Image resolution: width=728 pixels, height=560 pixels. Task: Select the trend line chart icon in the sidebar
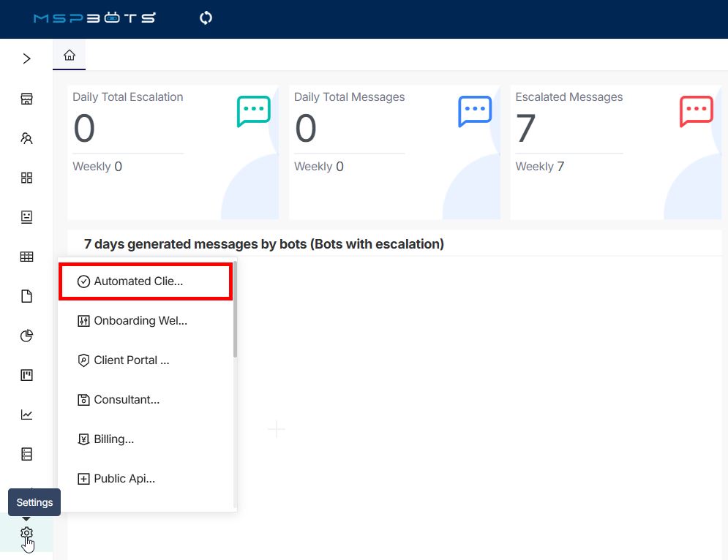(27, 415)
